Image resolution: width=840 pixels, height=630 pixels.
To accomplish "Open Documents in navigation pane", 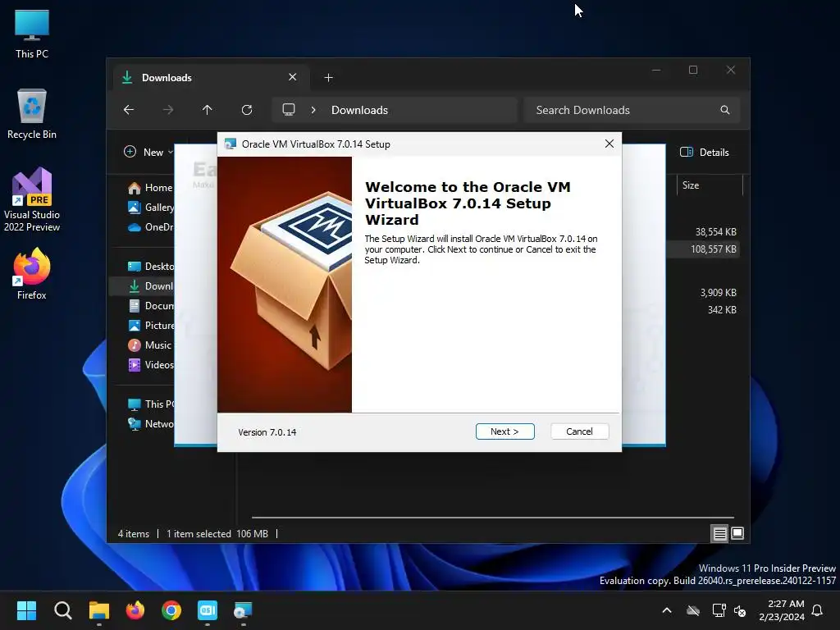I will [151, 306].
